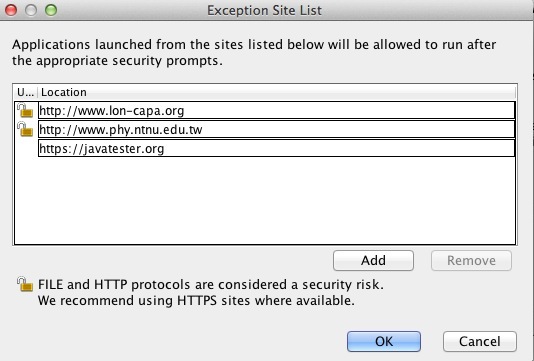Image resolution: width=534 pixels, height=361 pixels.
Task: Click the description text about launched applications
Action: pyautogui.click(x=254, y=52)
